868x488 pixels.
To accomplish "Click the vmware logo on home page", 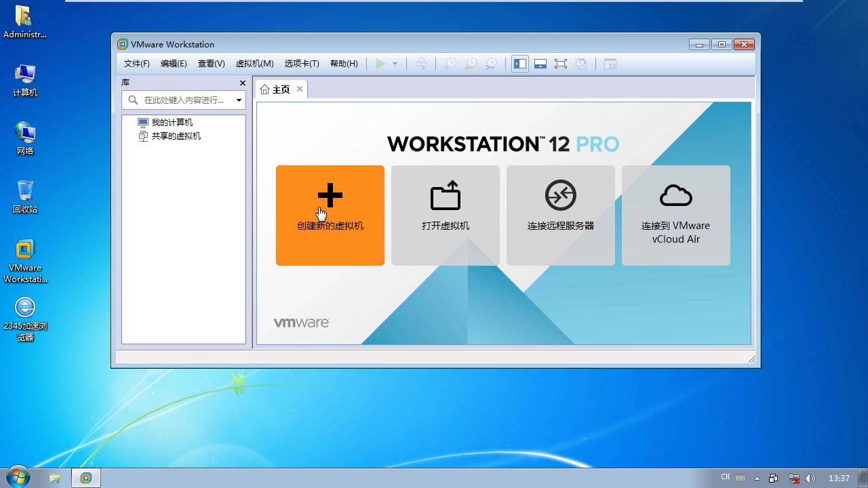I will coord(302,323).
